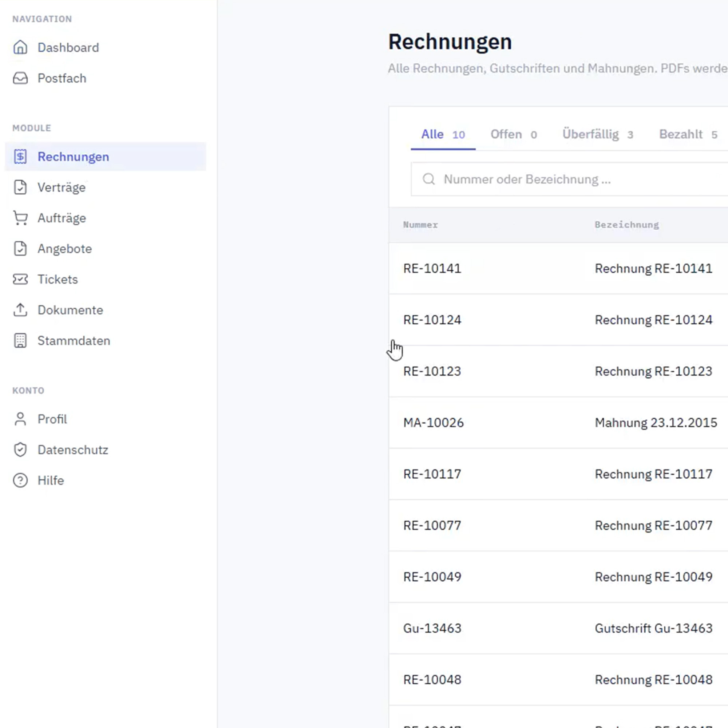728x728 pixels.
Task: Click the Profil person icon
Action: (20, 419)
